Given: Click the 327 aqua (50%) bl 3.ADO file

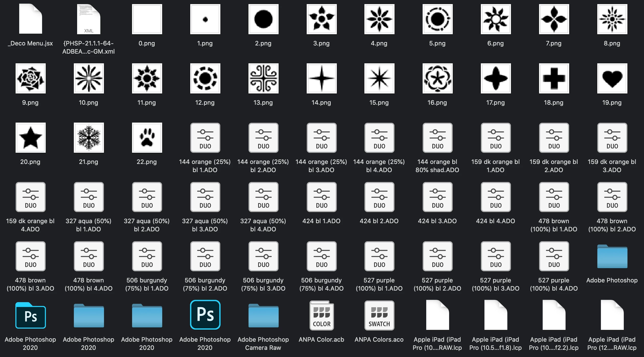Looking at the screenshot, I should click(x=205, y=197).
